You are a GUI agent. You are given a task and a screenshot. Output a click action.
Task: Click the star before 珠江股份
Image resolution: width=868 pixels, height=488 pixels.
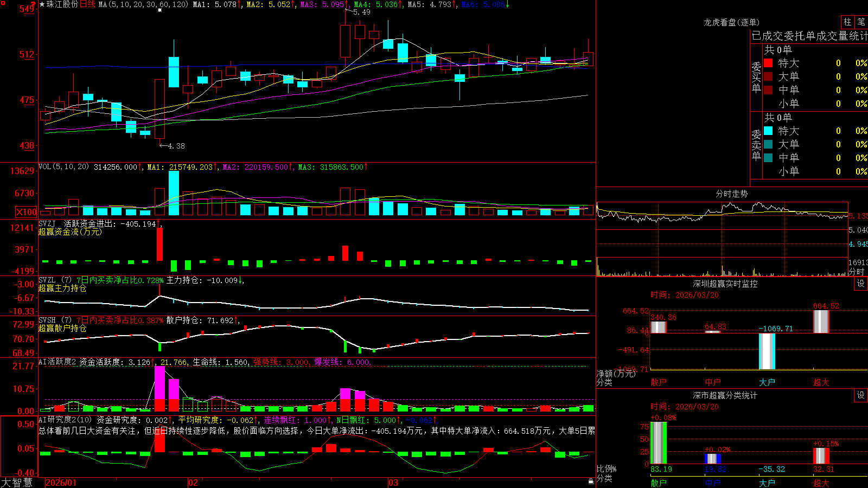point(42,4)
